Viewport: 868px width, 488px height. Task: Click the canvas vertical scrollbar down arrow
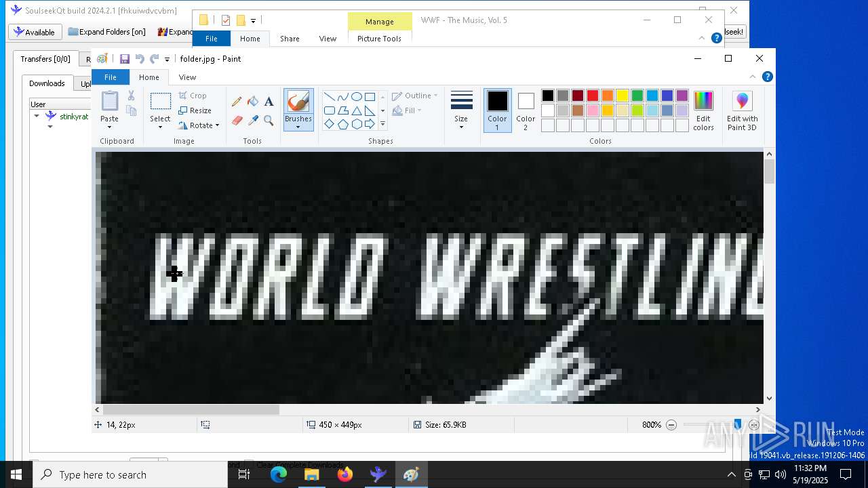tap(769, 399)
